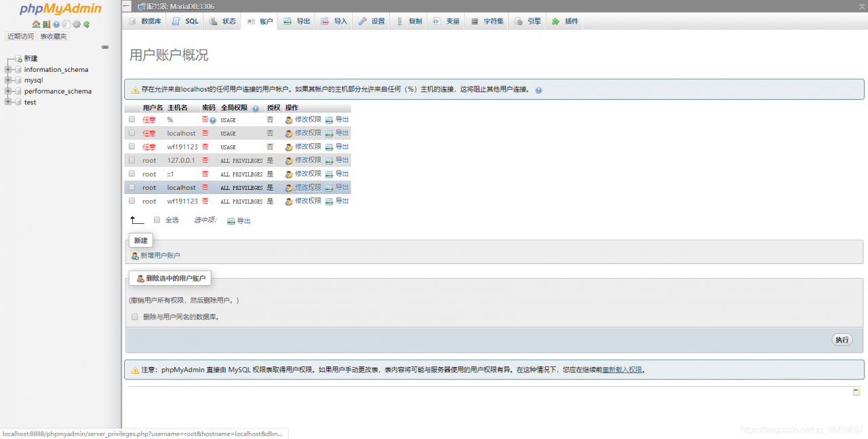Select the 新建 item in database tree
Screen dimensions: 868x439
[31, 59]
